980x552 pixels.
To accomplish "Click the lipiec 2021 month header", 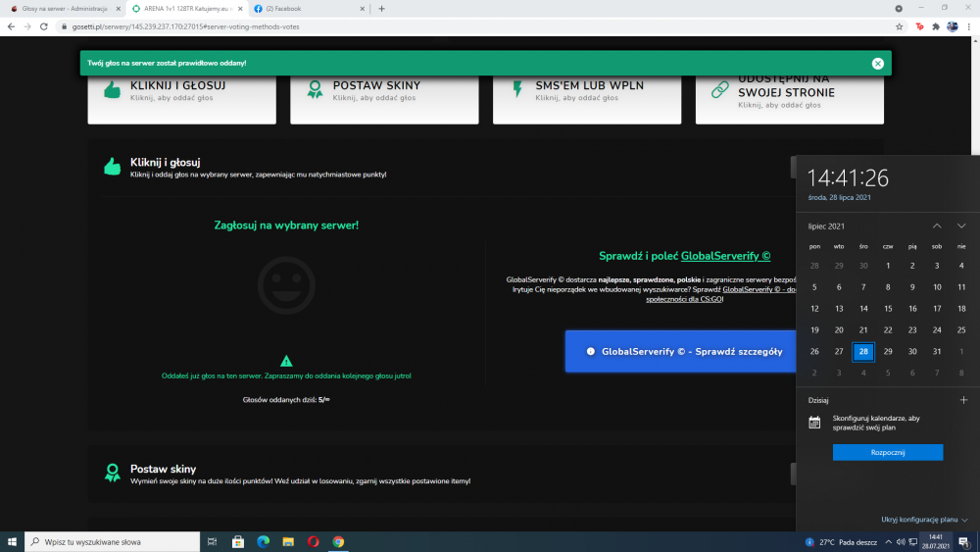I will [826, 226].
